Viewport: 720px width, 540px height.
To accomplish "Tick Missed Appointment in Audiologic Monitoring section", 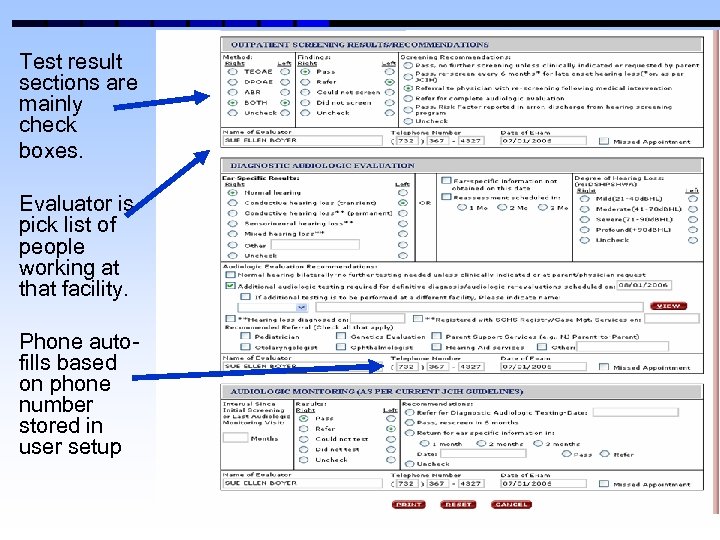I will (604, 484).
